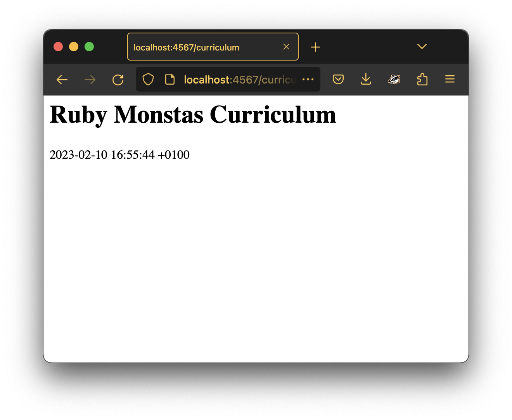The image size is (512, 420).
Task: Click the yellow minimize window button
Action: coord(74,47)
